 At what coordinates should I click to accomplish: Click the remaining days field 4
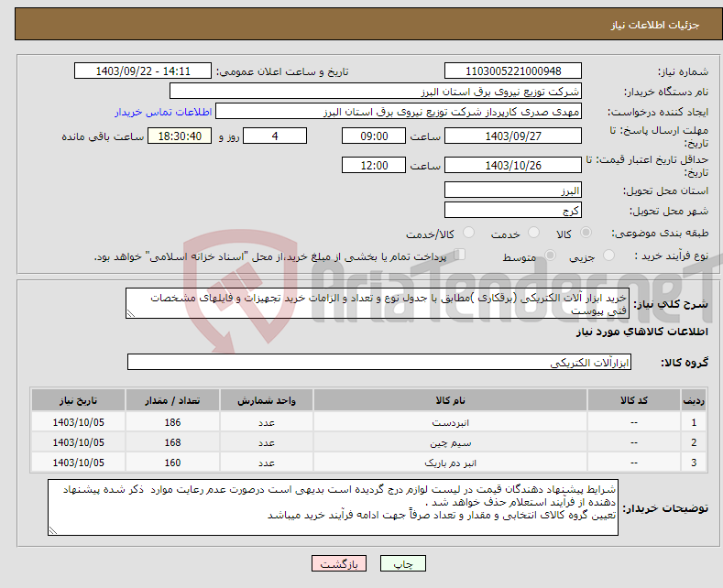tap(275, 136)
